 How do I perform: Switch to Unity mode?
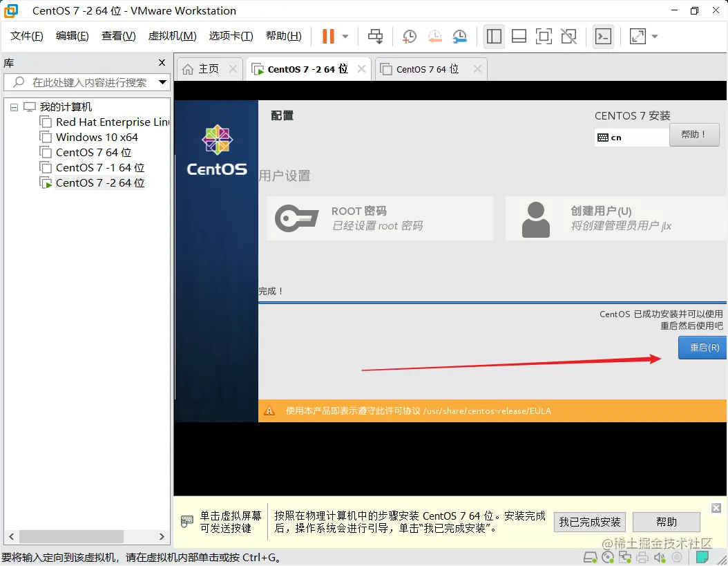pyautogui.click(x=568, y=36)
